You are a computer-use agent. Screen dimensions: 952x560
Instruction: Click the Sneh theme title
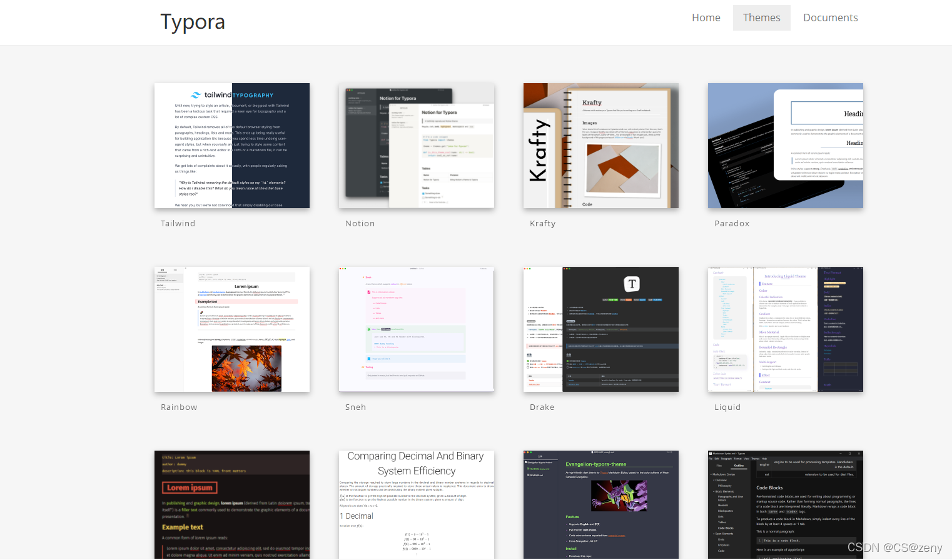click(355, 407)
